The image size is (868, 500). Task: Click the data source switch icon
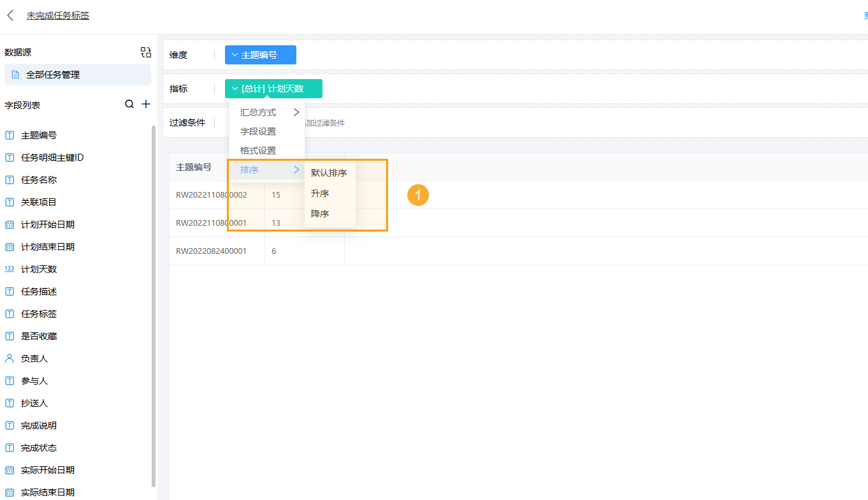tap(146, 52)
